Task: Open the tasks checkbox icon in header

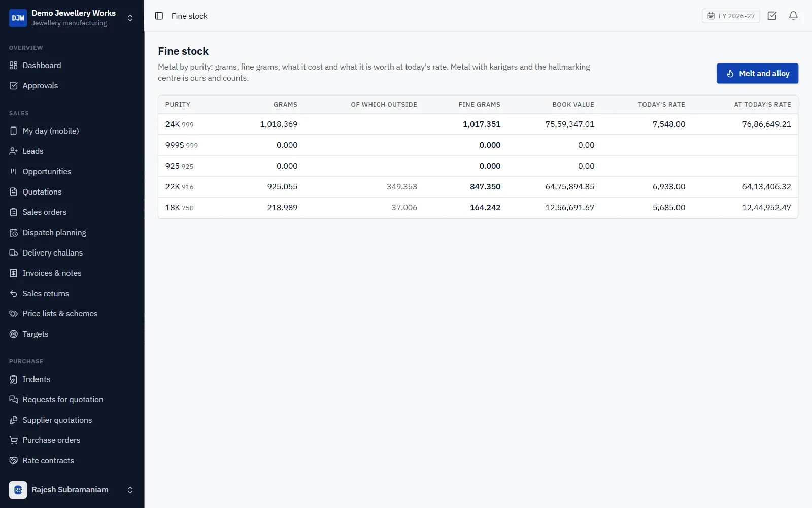Action: tap(772, 16)
